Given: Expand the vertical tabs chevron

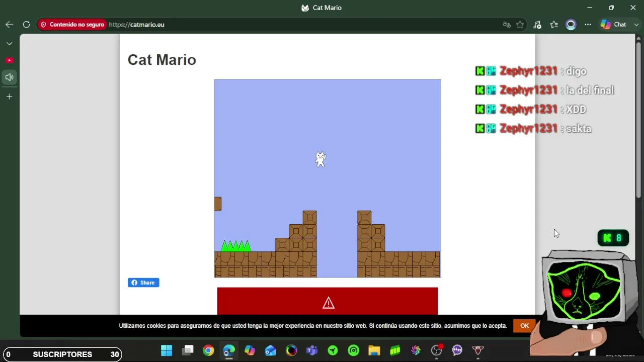Looking at the screenshot, I should pos(9,44).
